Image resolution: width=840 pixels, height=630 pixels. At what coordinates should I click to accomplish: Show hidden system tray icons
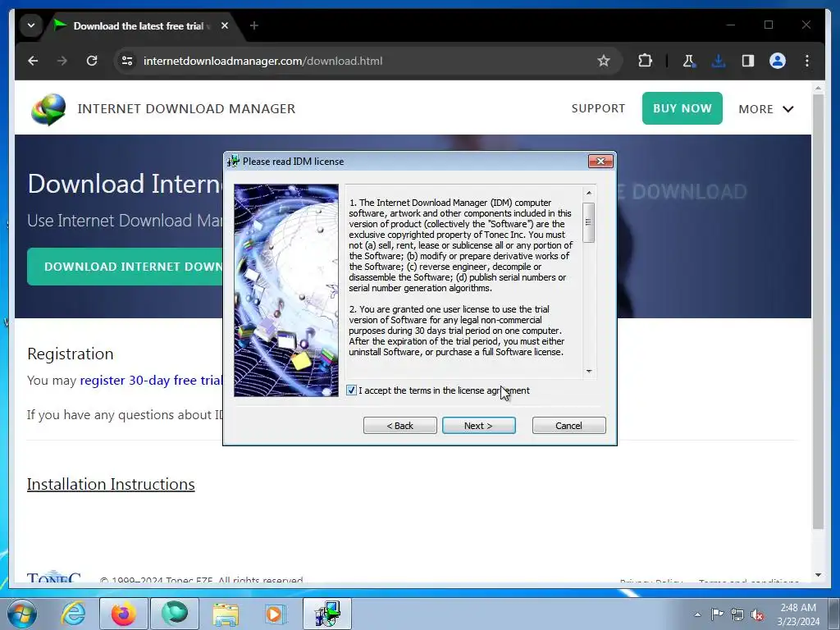click(697, 614)
